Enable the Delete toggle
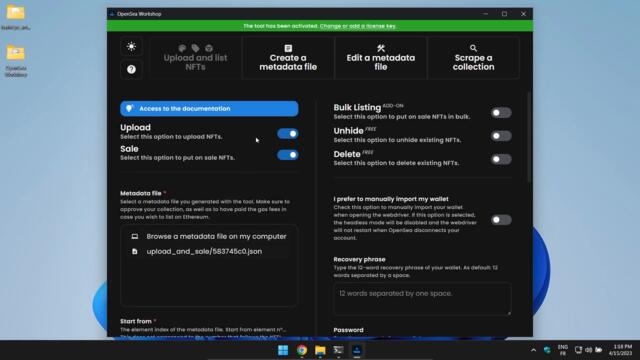 pos(501,159)
